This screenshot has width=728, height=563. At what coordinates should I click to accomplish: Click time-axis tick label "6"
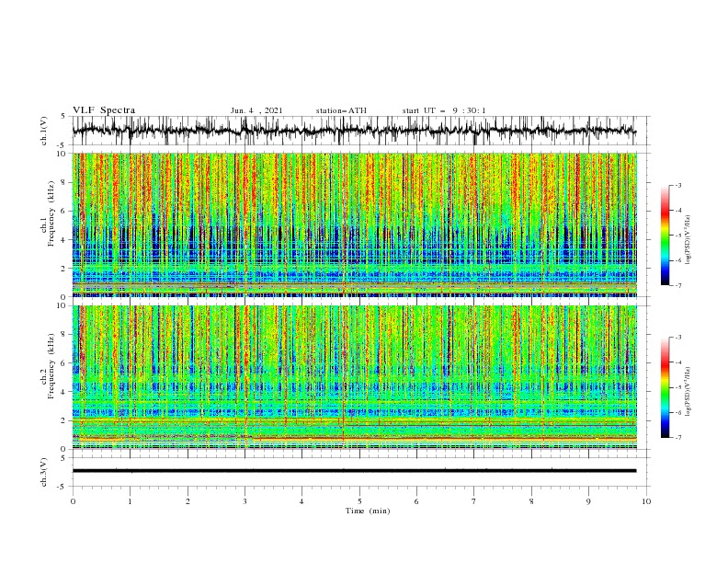coord(416,501)
